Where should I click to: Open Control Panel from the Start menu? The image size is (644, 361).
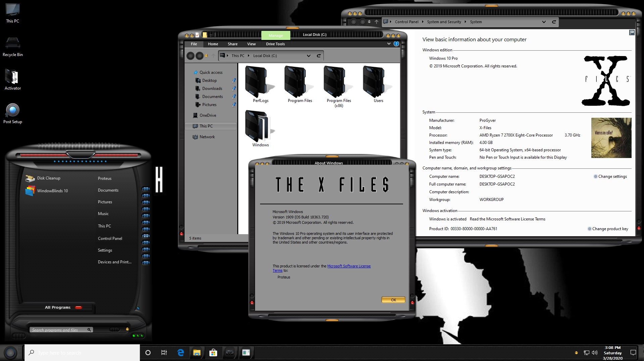(x=110, y=239)
